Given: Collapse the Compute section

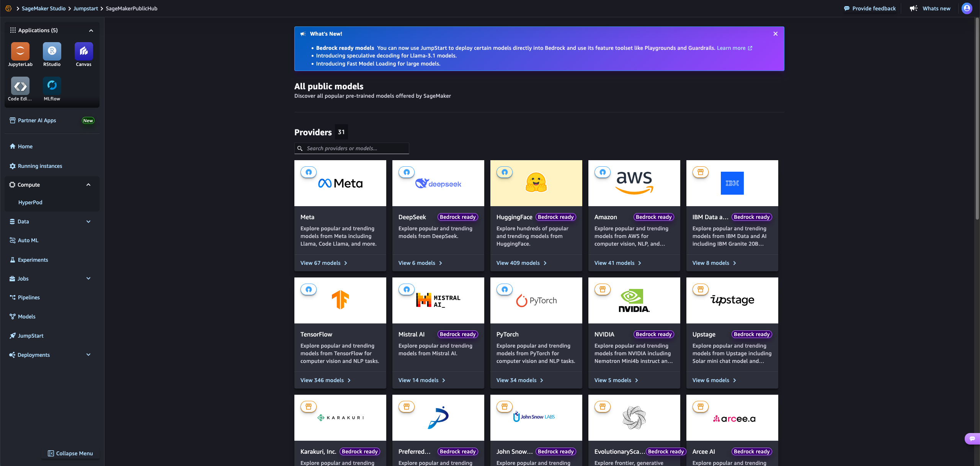Looking at the screenshot, I should coord(88,185).
